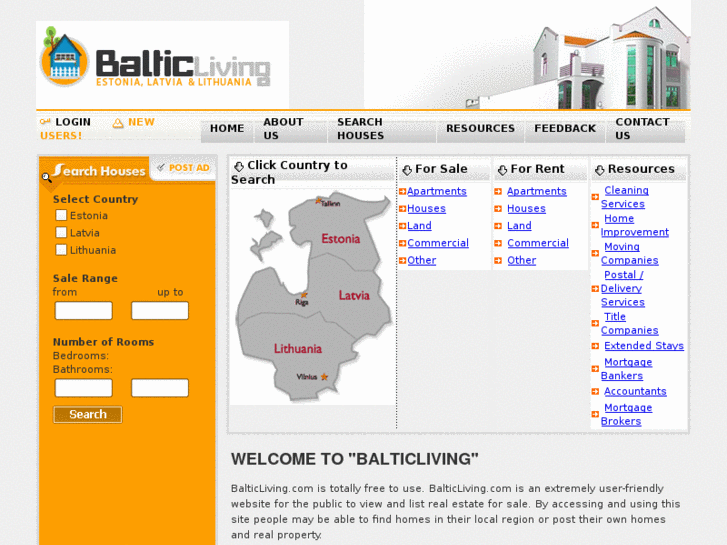Click the orange arrow bullet beside Moving Companies
Image resolution: width=727 pixels, height=545 pixels.
[x=595, y=253]
